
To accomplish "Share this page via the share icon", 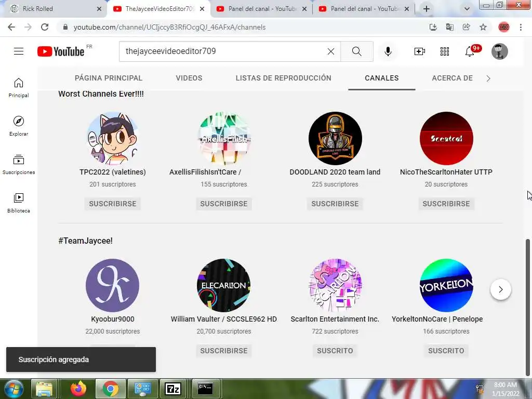I will coord(466,27).
